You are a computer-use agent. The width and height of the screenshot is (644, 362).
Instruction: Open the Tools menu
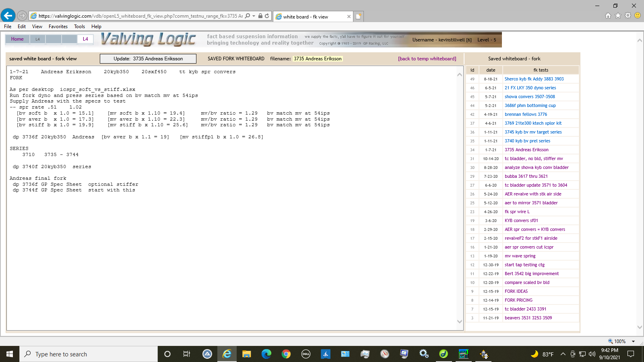pos(79,27)
